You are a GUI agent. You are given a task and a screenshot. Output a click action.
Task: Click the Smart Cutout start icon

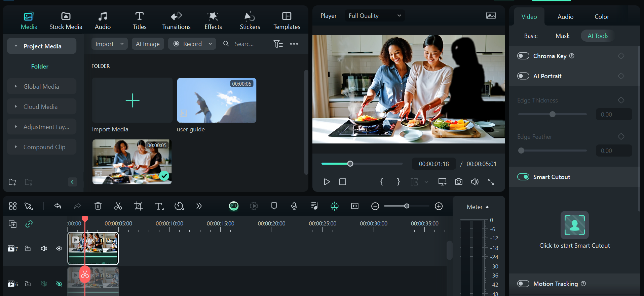pos(575,225)
